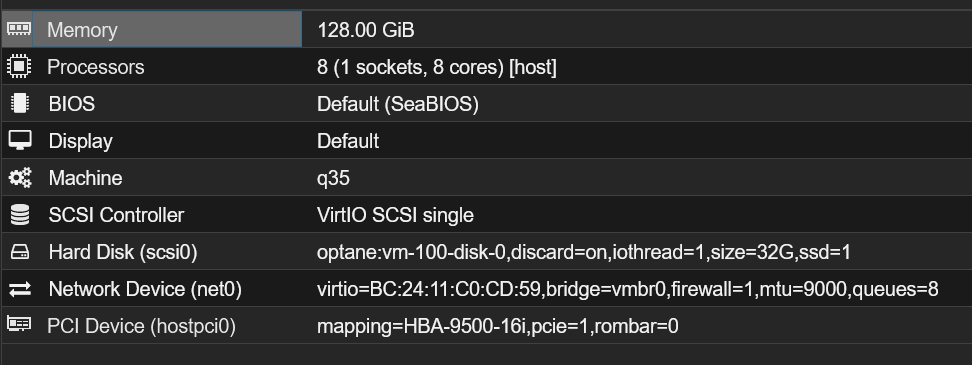The height and width of the screenshot is (365, 972).
Task: Click the 128.00 GiB memory value
Action: pos(365,30)
